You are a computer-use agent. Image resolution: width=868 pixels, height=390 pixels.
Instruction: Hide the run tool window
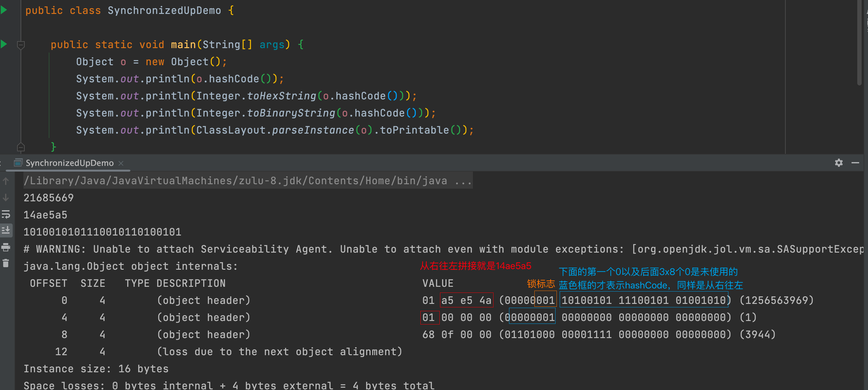[x=855, y=163]
